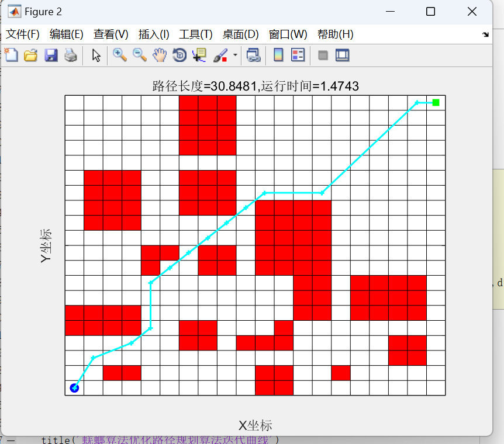Screen dimensions: 504x444
Task: Insert a colorbar with the toolbar icon
Action: [278, 55]
